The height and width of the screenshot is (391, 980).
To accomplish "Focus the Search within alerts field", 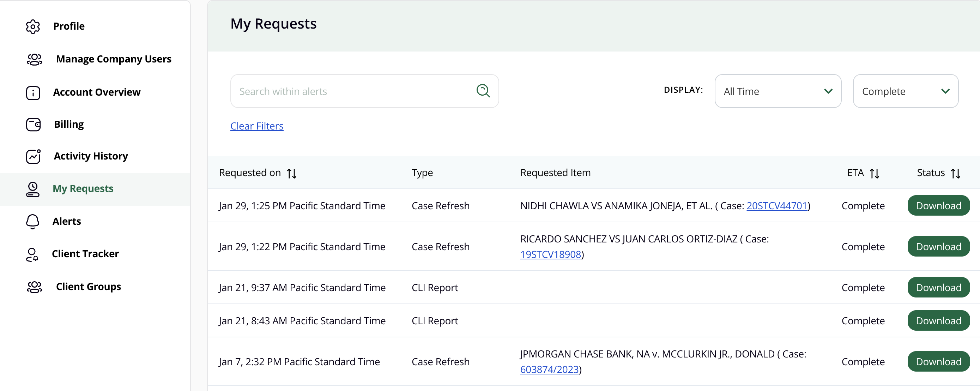I will 364,91.
